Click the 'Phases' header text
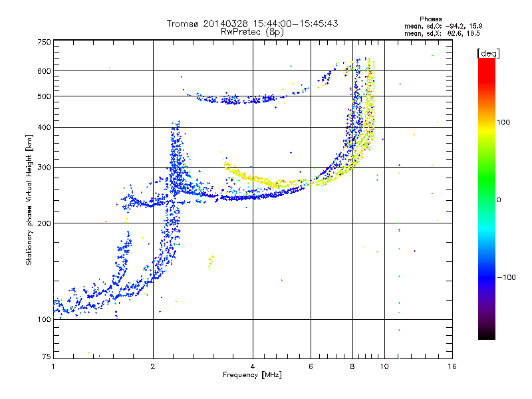The width and height of the screenshot is (532, 399). 430,19
